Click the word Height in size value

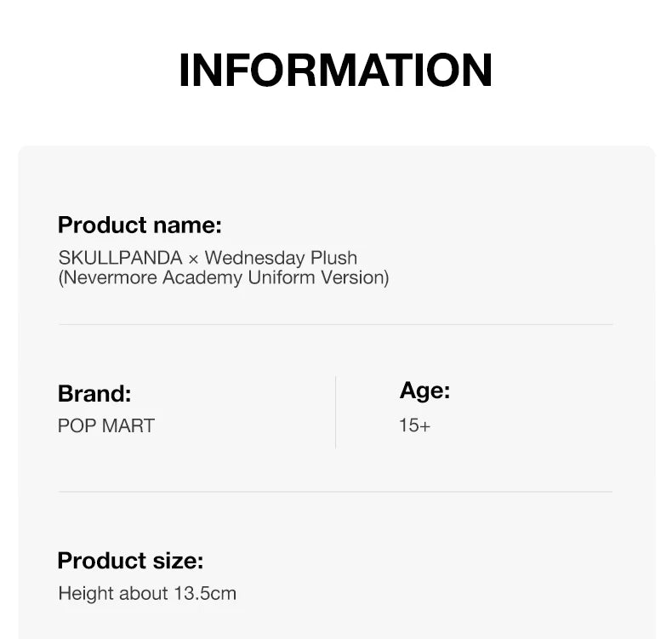point(86,593)
